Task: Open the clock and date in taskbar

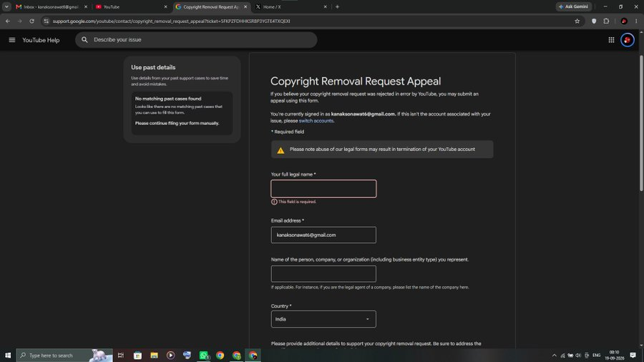Action: pyautogui.click(x=614, y=355)
